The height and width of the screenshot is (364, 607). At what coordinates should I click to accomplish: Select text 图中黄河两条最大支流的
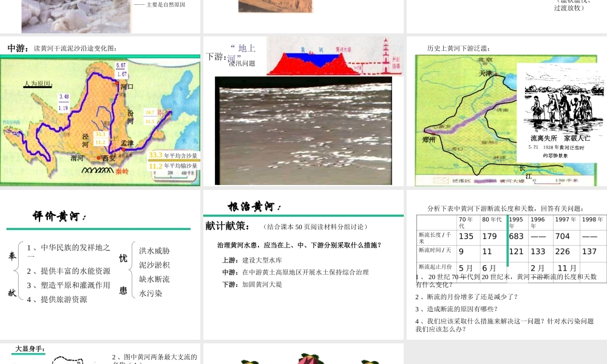[x=154, y=357]
